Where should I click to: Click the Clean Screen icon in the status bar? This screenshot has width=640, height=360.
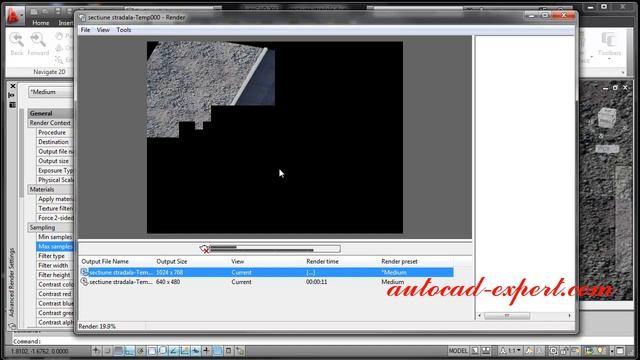(x=620, y=351)
